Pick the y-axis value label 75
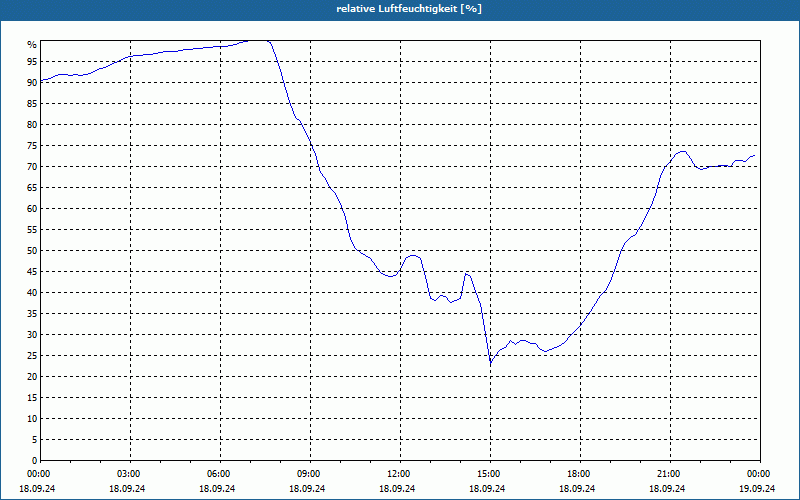 pos(32,145)
